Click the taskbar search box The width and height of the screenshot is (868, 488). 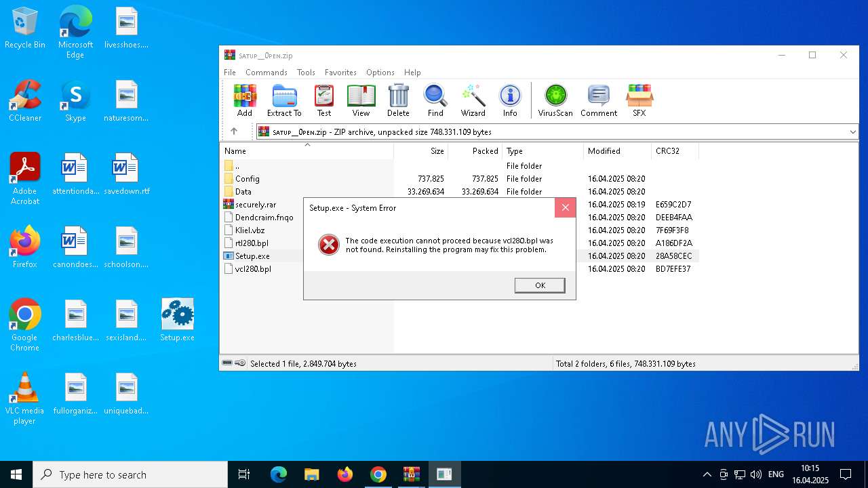(130, 474)
